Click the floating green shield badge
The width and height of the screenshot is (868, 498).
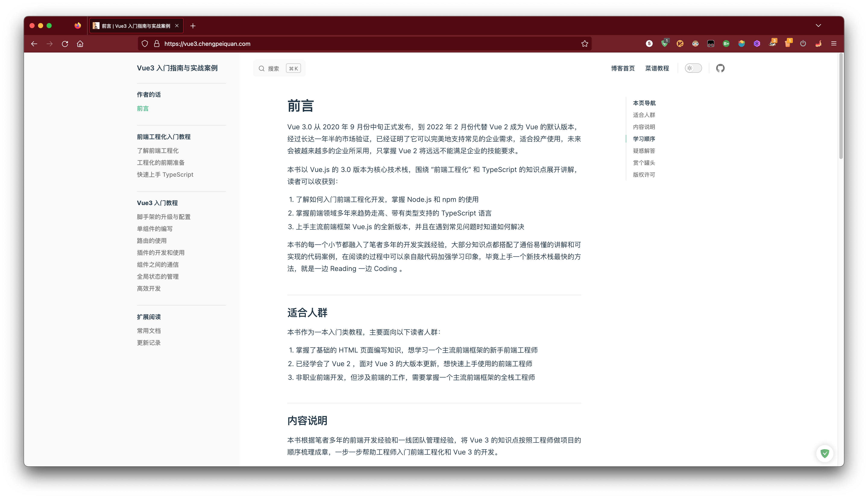824,453
